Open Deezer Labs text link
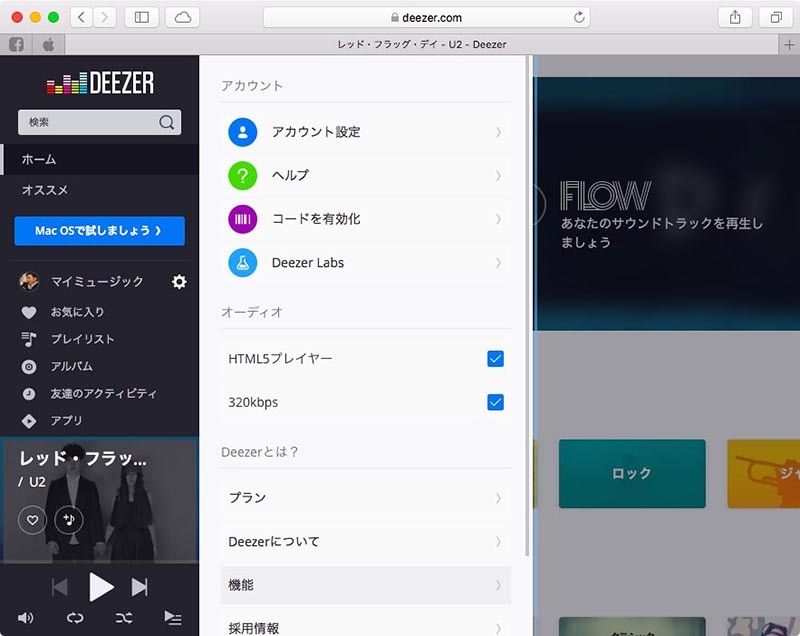Screen dimensions: 800x636 coord(308,263)
